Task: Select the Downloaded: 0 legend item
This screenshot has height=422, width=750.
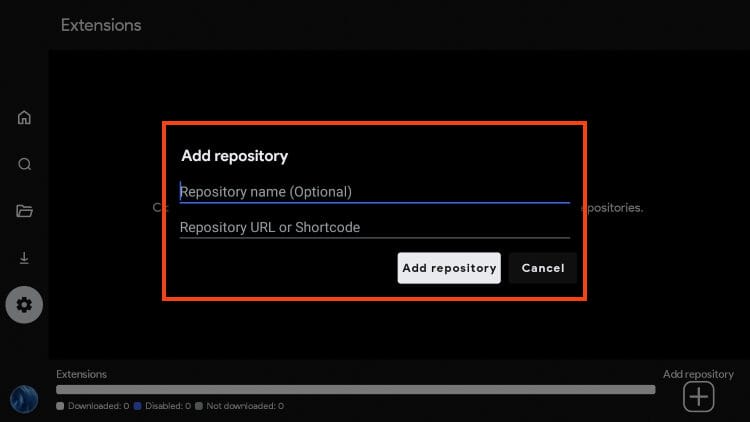Action: [92, 406]
